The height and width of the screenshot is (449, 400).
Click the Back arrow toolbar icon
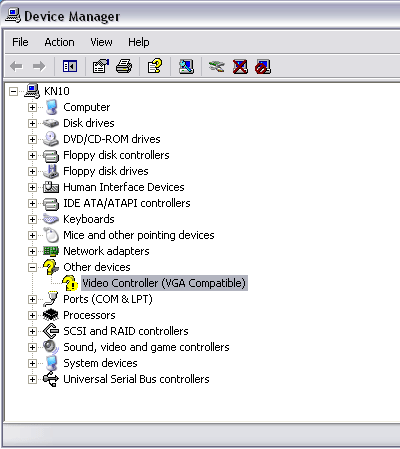(16, 66)
